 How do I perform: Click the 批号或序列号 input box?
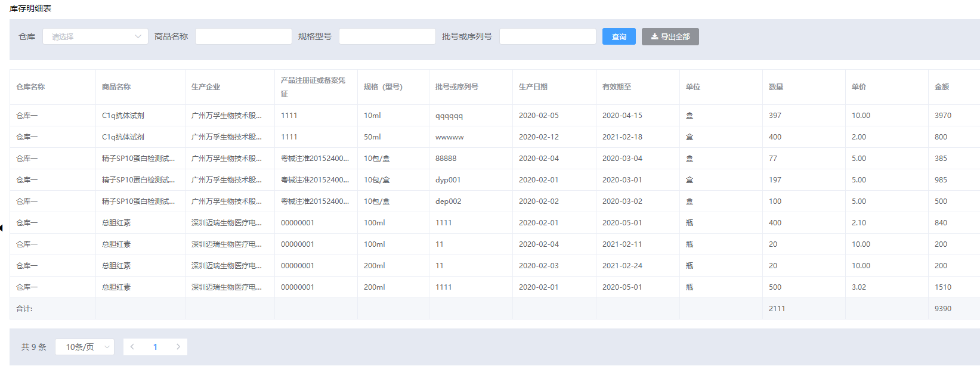[x=548, y=36]
